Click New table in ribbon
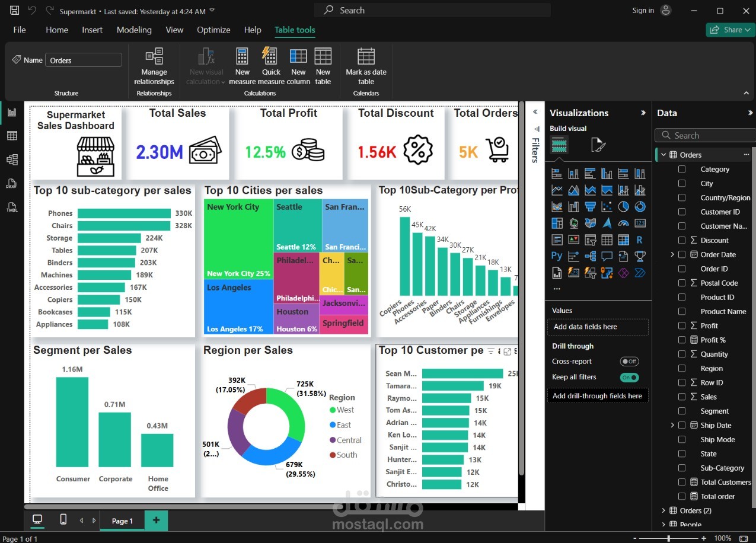The width and height of the screenshot is (756, 543). [x=323, y=66]
